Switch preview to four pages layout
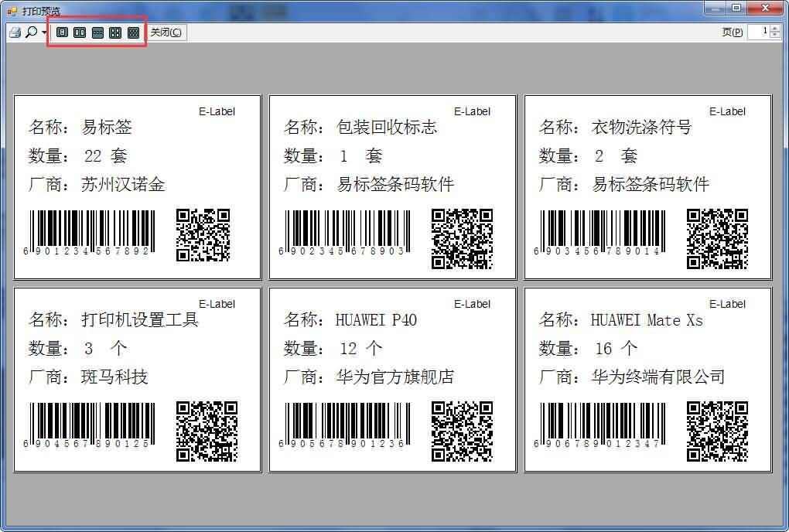This screenshot has width=789, height=532. (115, 32)
